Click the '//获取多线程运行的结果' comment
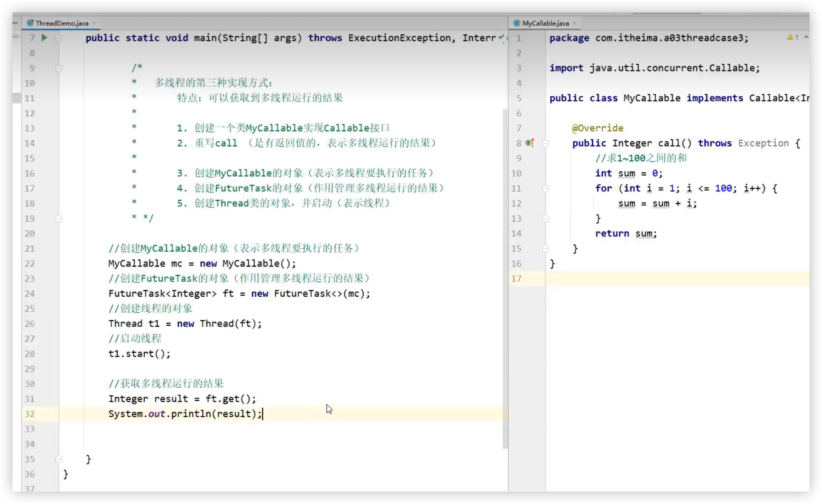 click(166, 384)
